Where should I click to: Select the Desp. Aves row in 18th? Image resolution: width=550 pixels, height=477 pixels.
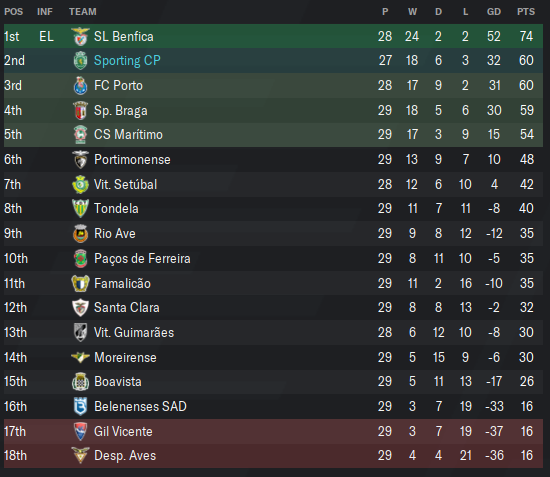coord(273,456)
